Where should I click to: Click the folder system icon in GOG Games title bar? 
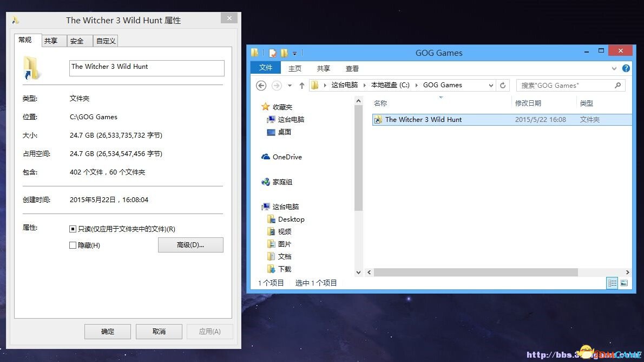[255, 53]
